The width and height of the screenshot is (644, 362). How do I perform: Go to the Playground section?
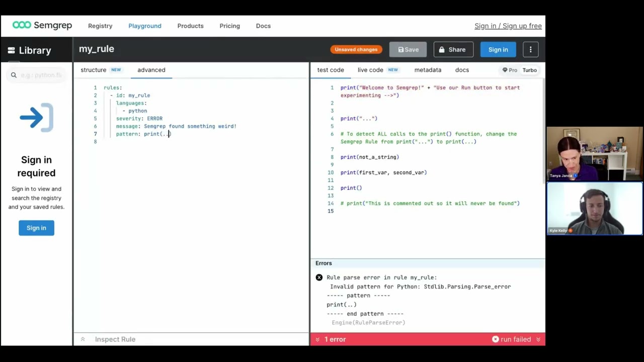pyautogui.click(x=145, y=26)
